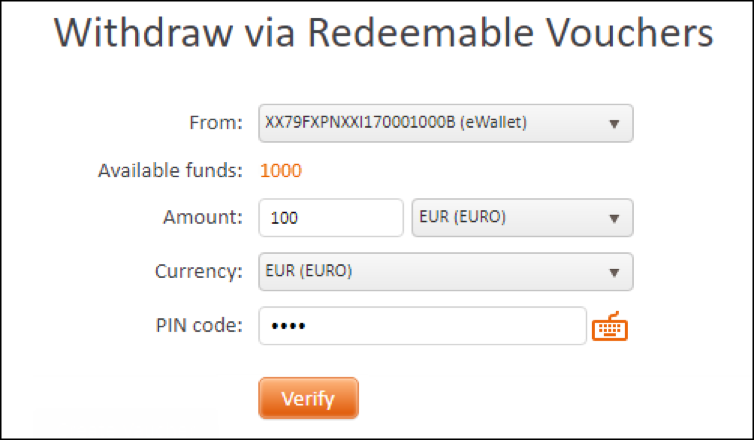This screenshot has width=754, height=440.
Task: Click the Withdraw via Redeemable Vouchers heading
Action: tap(383, 33)
